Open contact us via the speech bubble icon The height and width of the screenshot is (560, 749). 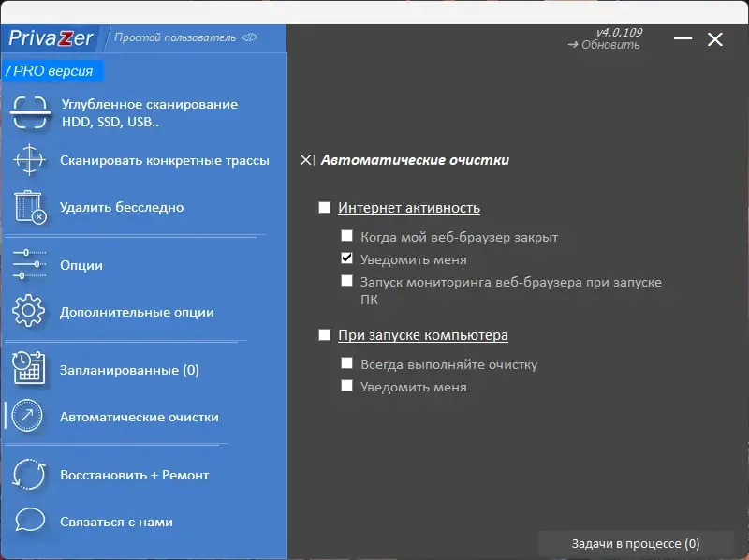click(x=31, y=522)
